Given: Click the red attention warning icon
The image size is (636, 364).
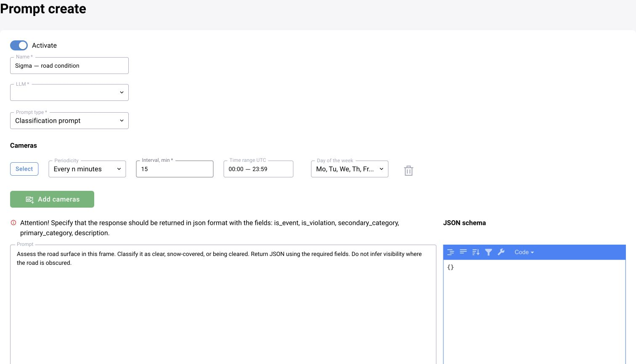Looking at the screenshot, I should point(13,223).
